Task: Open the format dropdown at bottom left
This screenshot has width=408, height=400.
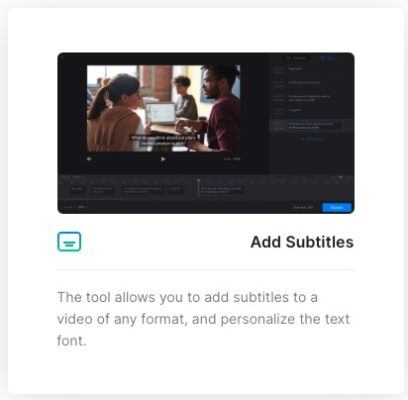Action: [83, 207]
